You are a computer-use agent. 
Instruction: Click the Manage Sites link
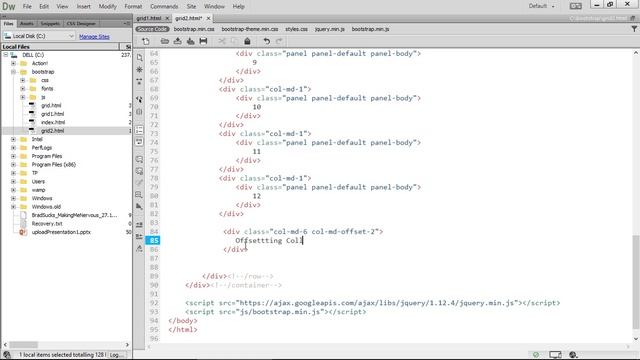click(94, 37)
